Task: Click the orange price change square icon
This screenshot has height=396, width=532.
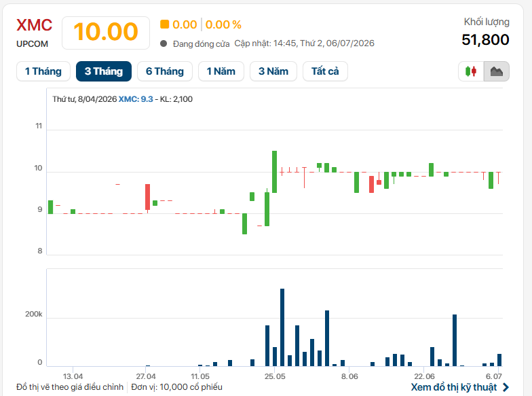Action: coord(164,24)
